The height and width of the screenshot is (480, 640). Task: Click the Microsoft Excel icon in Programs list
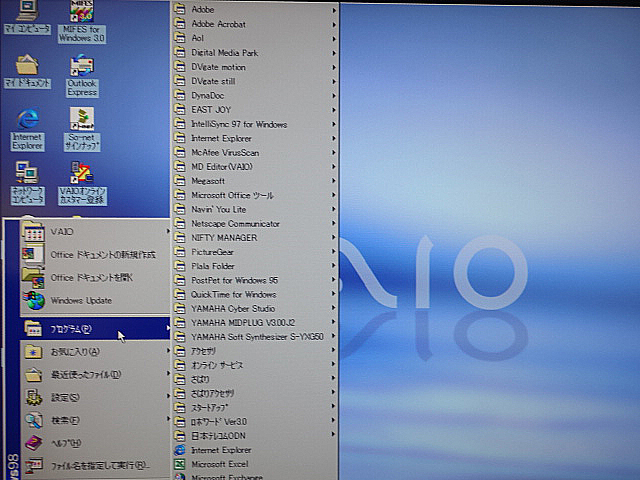(x=180, y=465)
